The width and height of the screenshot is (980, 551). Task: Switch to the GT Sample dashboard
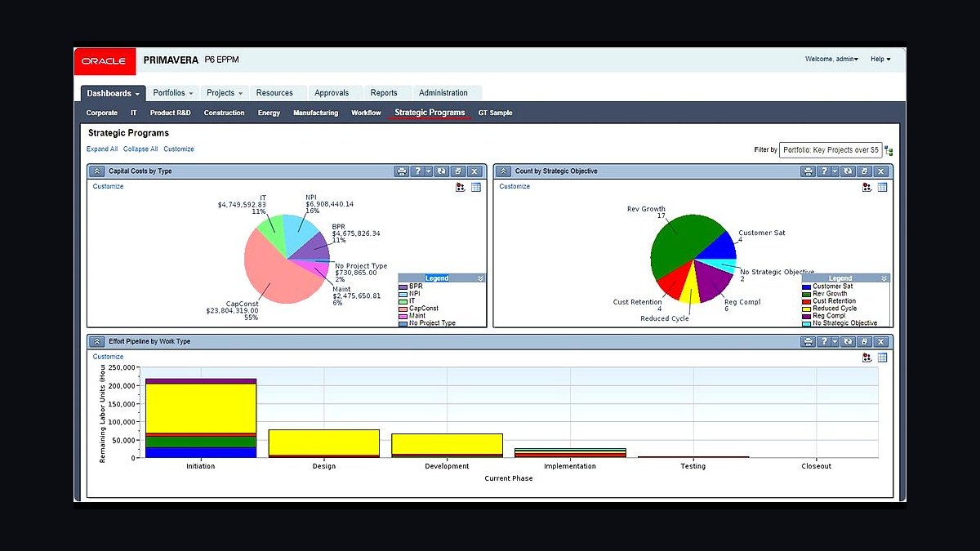(x=496, y=113)
